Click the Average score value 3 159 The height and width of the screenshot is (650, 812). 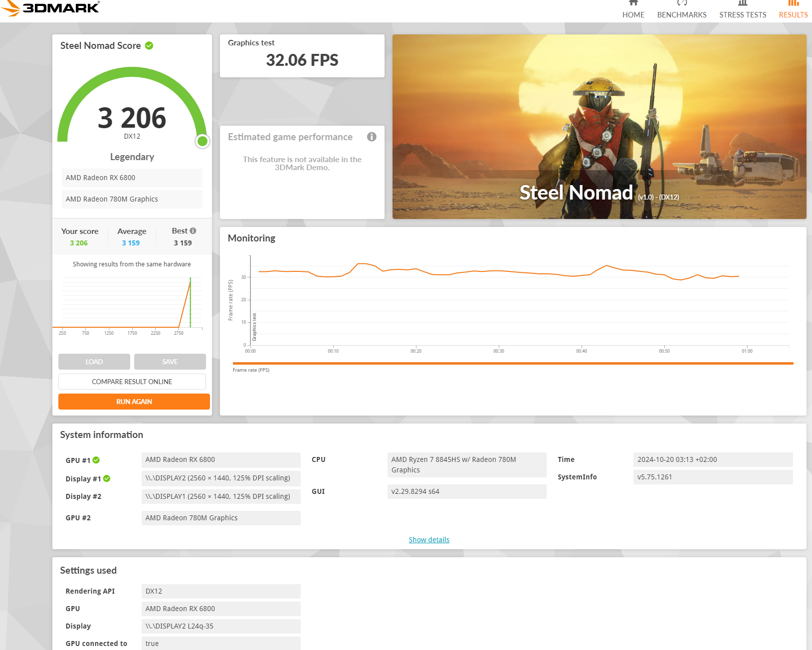coord(131,243)
